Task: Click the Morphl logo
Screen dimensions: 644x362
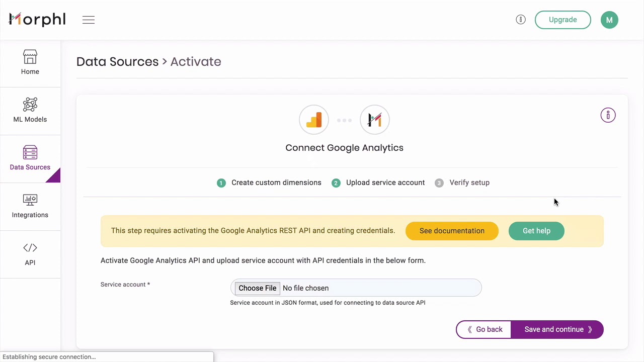Action: 37,20
